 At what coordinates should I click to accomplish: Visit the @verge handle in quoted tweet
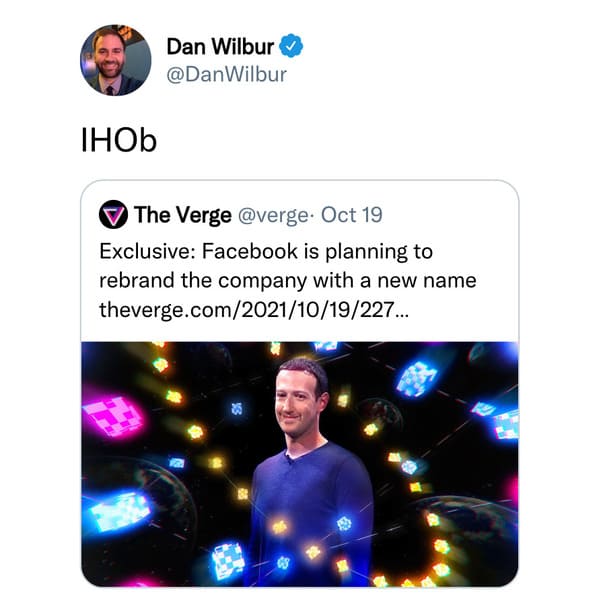tap(274, 215)
